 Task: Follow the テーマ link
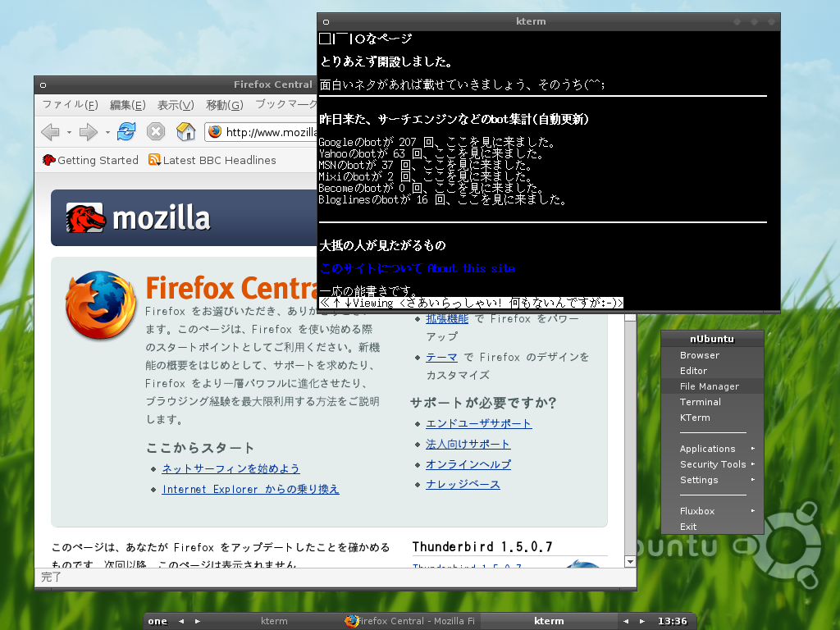point(441,358)
